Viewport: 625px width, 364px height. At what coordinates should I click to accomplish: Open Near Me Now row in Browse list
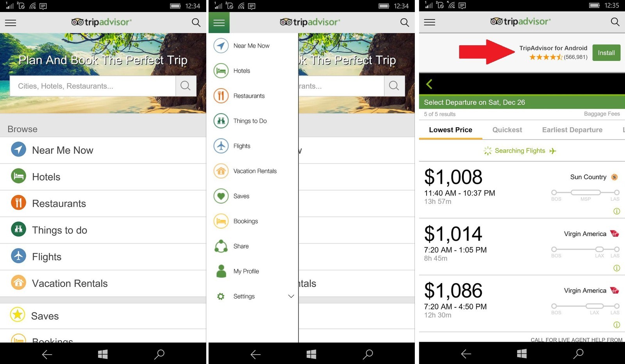coord(103,150)
